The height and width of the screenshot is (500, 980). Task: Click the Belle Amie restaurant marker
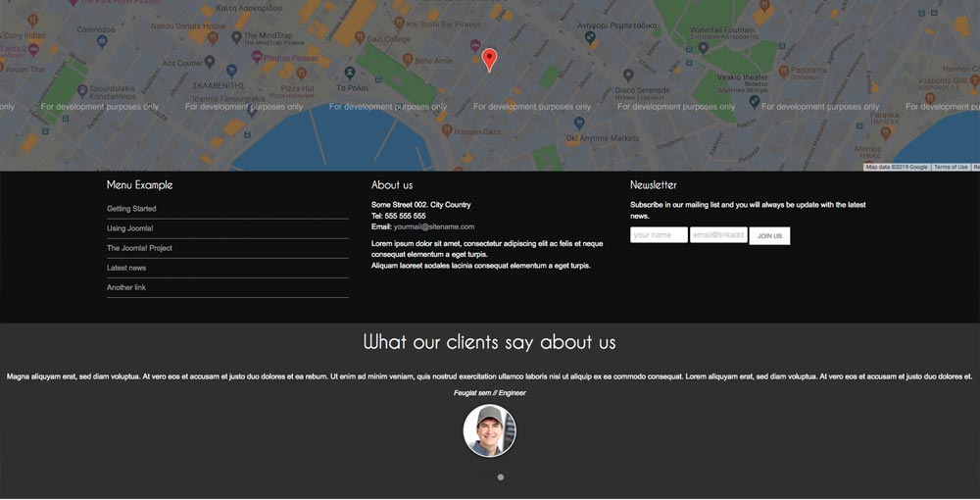[x=407, y=60]
